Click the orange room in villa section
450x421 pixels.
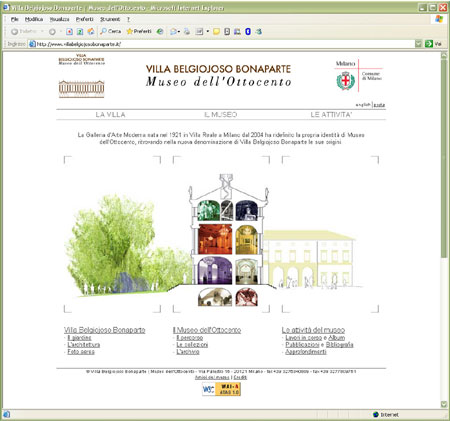point(215,239)
